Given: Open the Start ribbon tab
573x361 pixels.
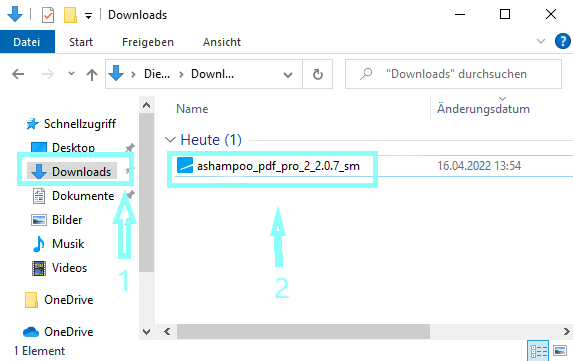Looking at the screenshot, I should click(81, 42).
